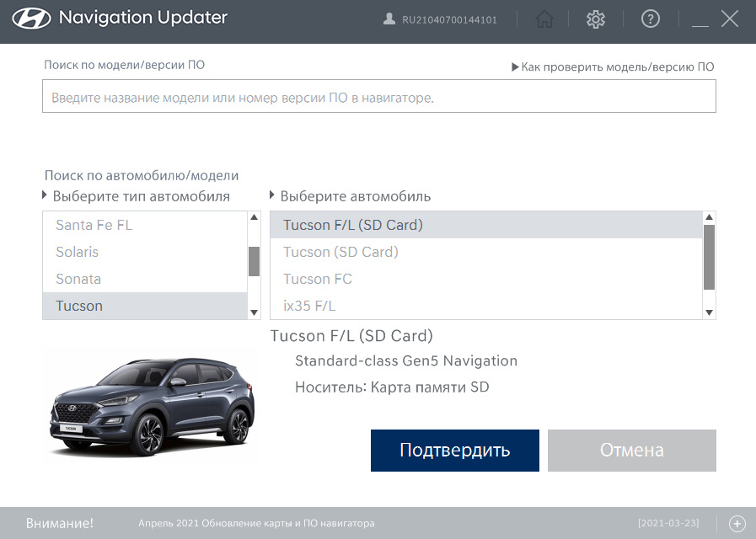This screenshot has width=756, height=539.
Task: Click up arrow of vehicle type scrollbar
Action: pyautogui.click(x=254, y=217)
